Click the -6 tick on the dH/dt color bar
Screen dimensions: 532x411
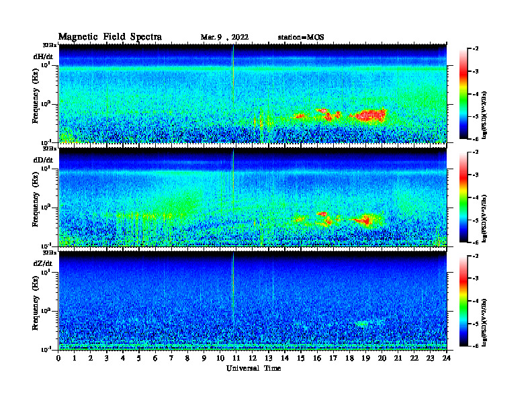click(476, 139)
